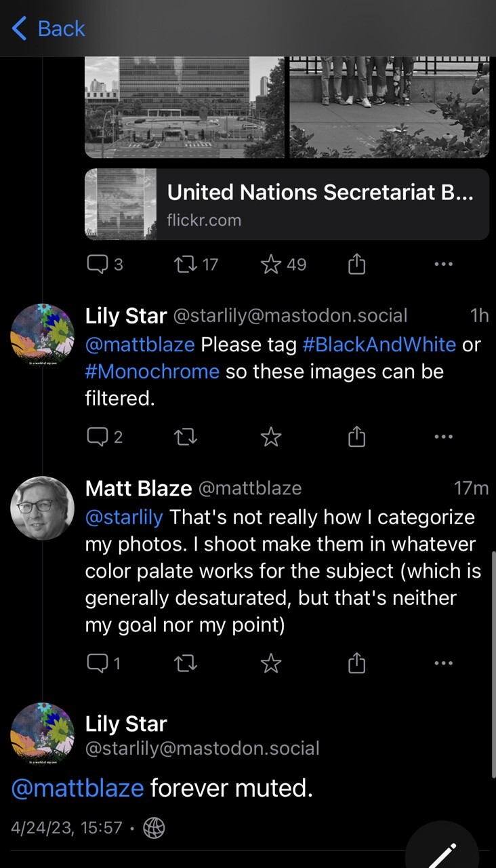Share Matt Blaze's reply post
This screenshot has width=496, height=868.
(356, 663)
